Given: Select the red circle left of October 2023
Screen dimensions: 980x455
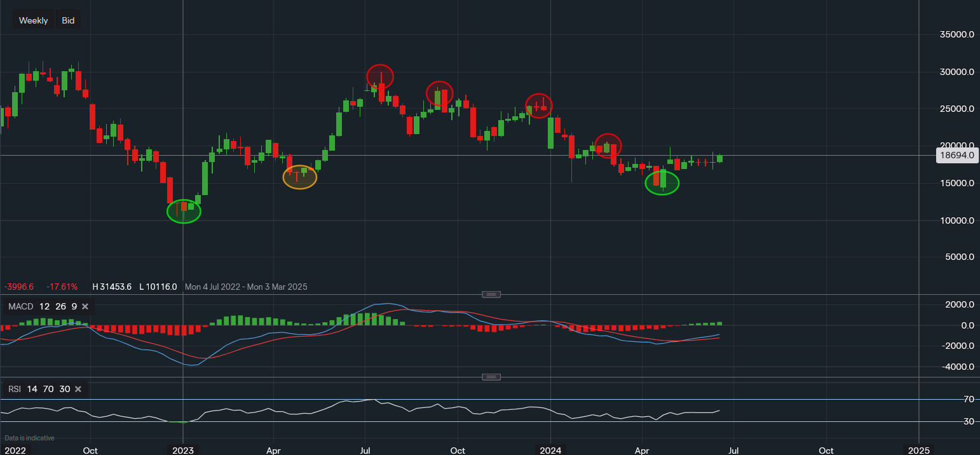Looking at the screenshot, I should 439,93.
